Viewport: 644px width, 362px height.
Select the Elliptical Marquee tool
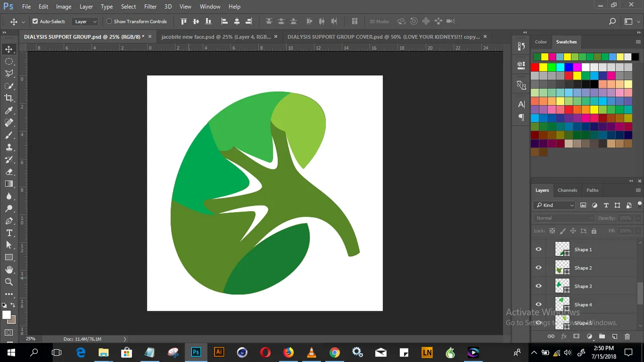9,61
